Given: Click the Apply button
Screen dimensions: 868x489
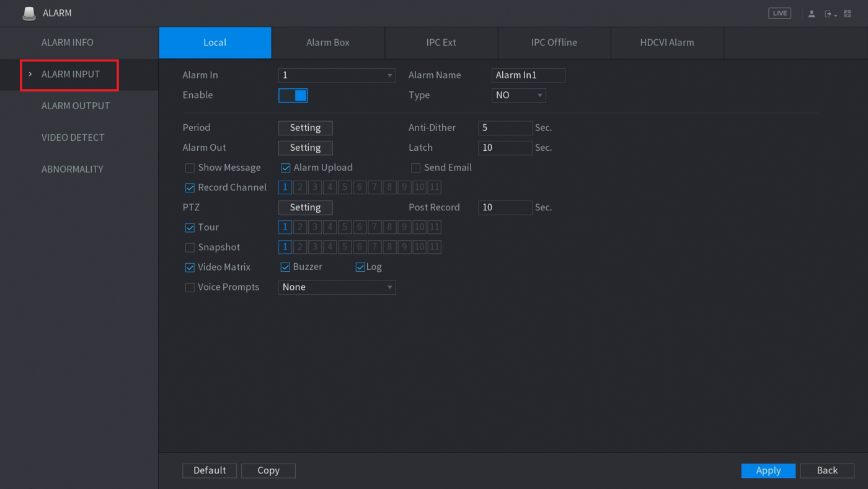Looking at the screenshot, I should 768,470.
